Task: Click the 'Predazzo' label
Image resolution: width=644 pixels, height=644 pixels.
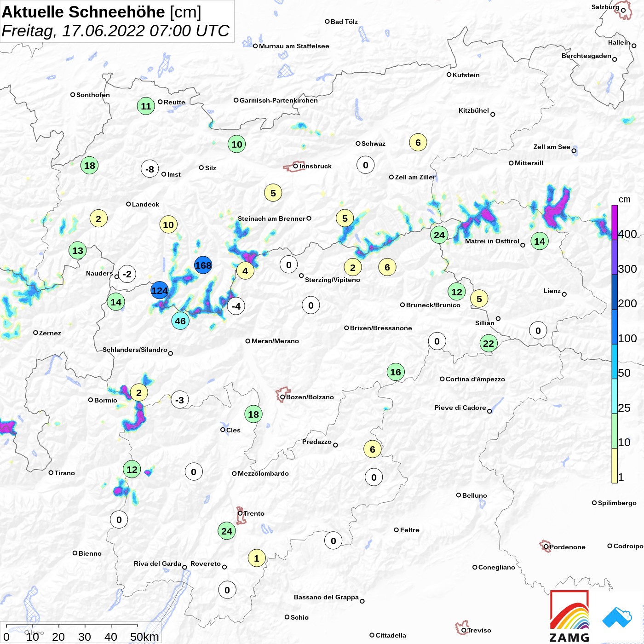Action: pyautogui.click(x=317, y=442)
